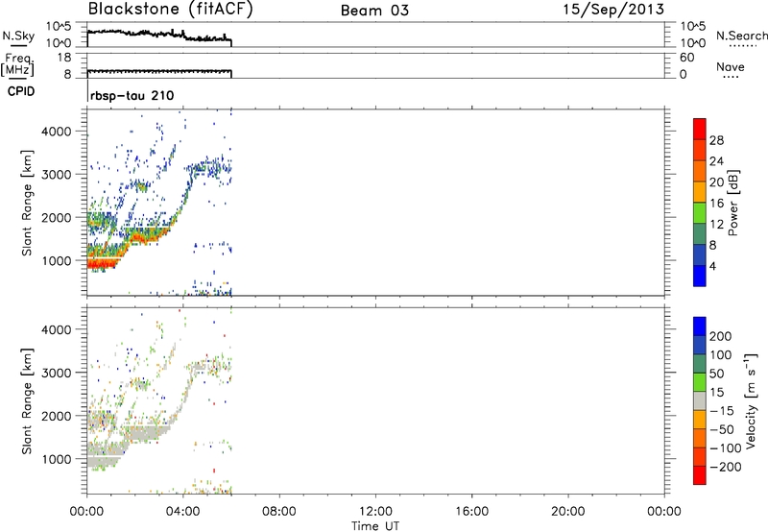Click the red bottom of velocity colorbar
Image resolution: width=768 pixels, height=532 pixels.
pos(700,475)
